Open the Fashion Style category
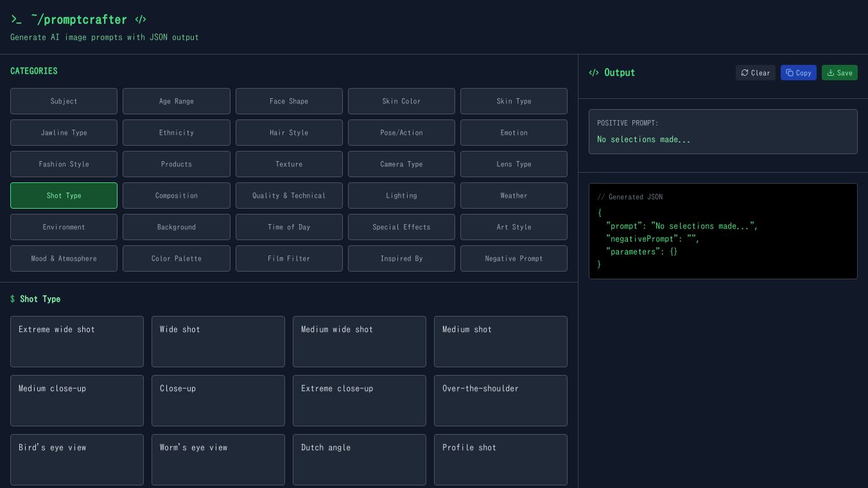 point(64,164)
